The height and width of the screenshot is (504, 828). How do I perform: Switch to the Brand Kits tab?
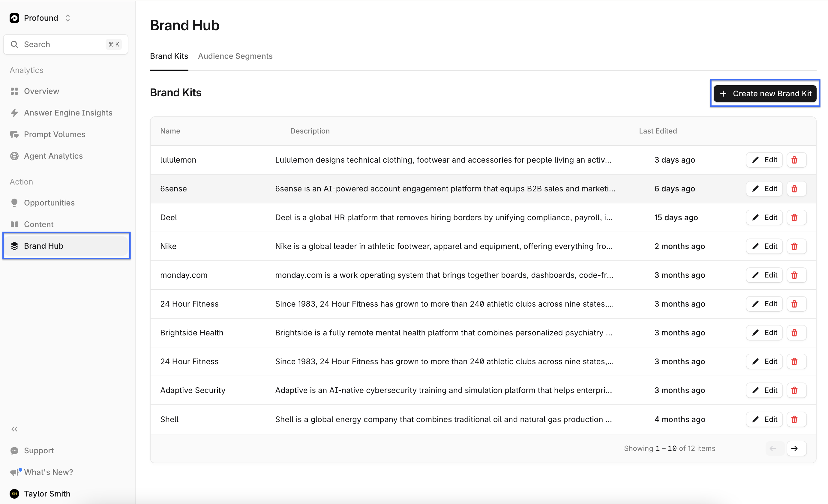pyautogui.click(x=169, y=56)
